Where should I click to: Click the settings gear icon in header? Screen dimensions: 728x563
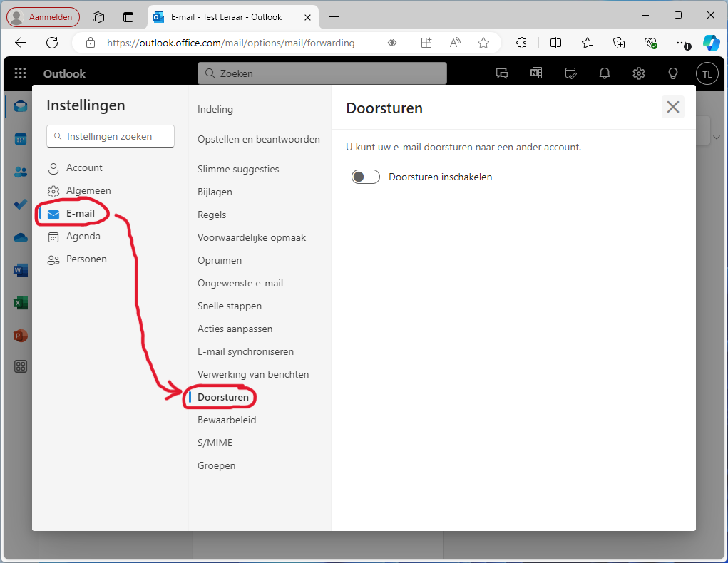639,73
